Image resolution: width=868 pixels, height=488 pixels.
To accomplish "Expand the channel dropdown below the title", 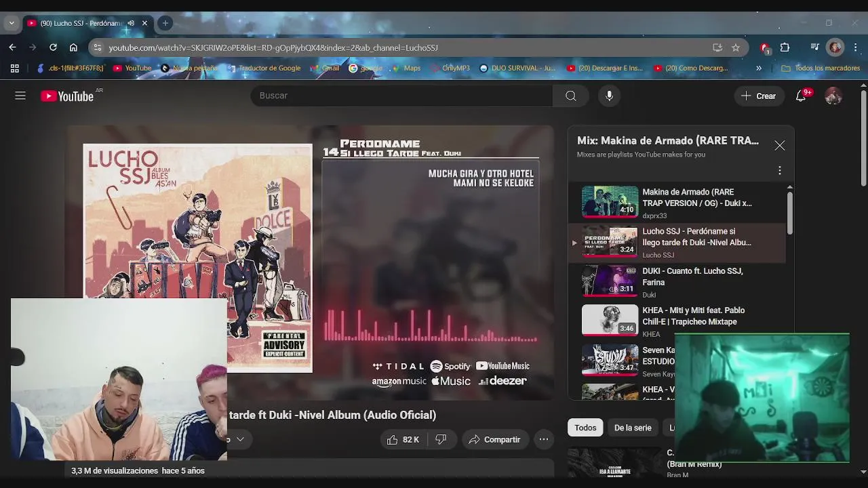I will coord(239,439).
